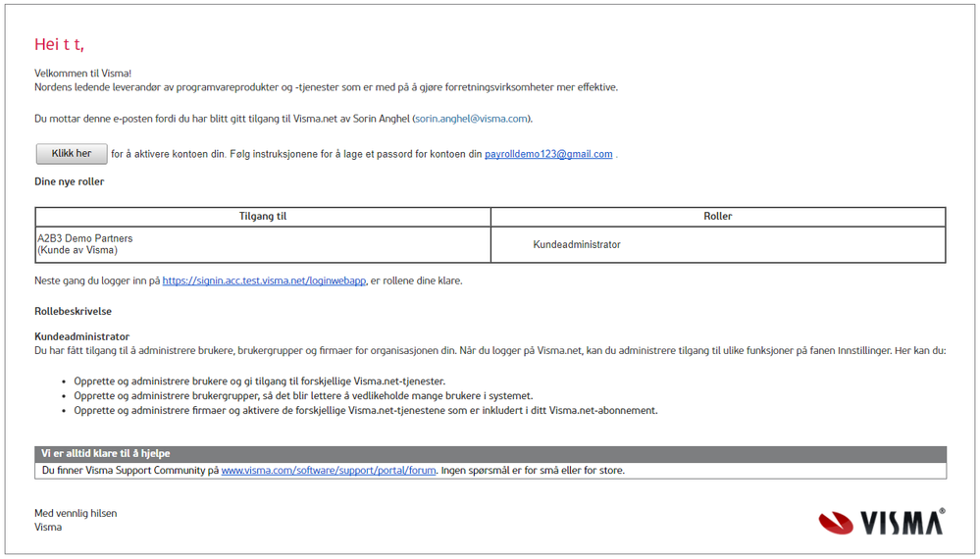The image size is (980, 559).
Task: Open the payrolldemo123@gmail.com link
Action: point(548,154)
